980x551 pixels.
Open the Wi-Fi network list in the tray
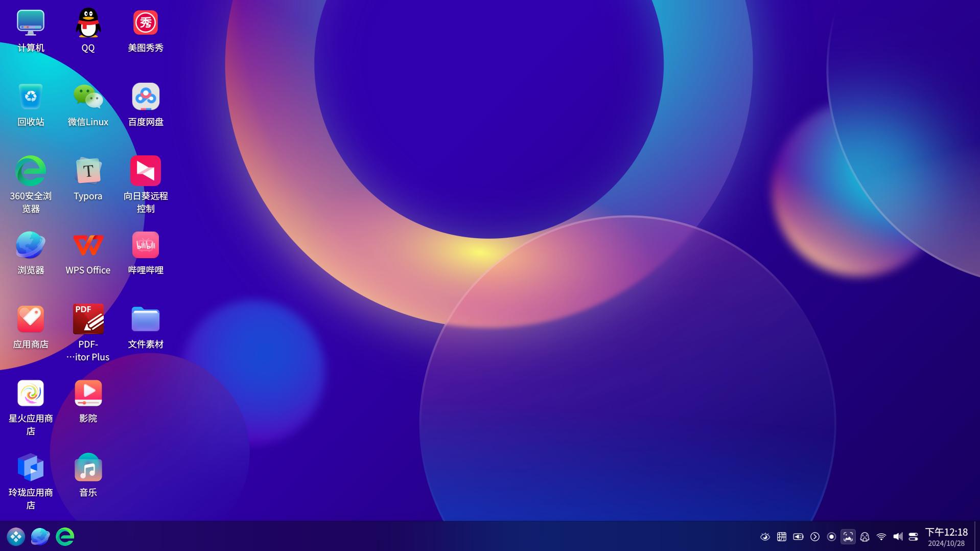(x=881, y=537)
